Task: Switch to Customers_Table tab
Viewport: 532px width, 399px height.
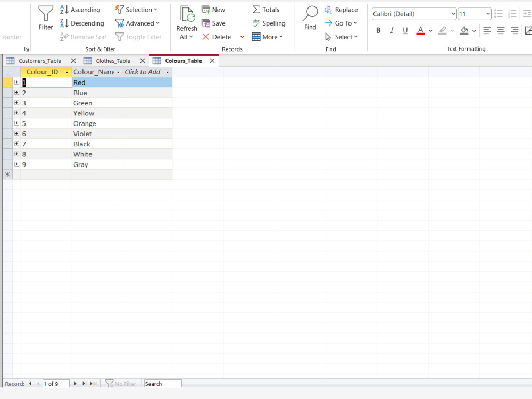Action: pyautogui.click(x=40, y=61)
